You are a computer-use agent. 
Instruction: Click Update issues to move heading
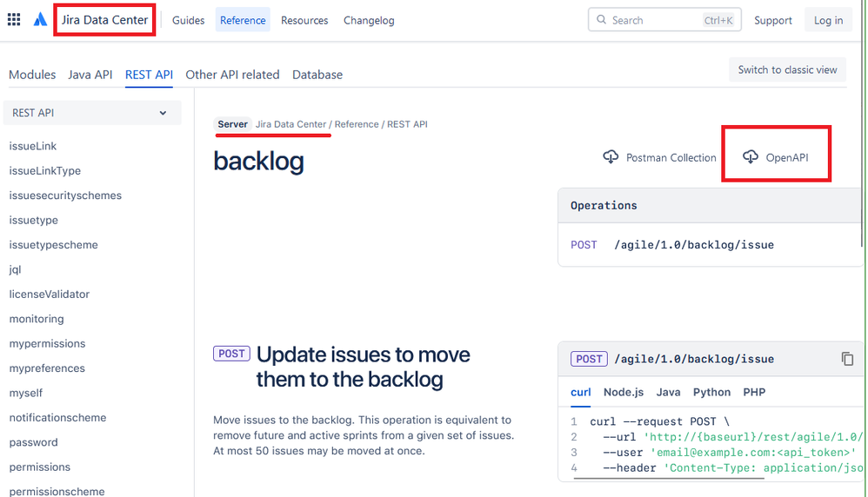pos(364,367)
